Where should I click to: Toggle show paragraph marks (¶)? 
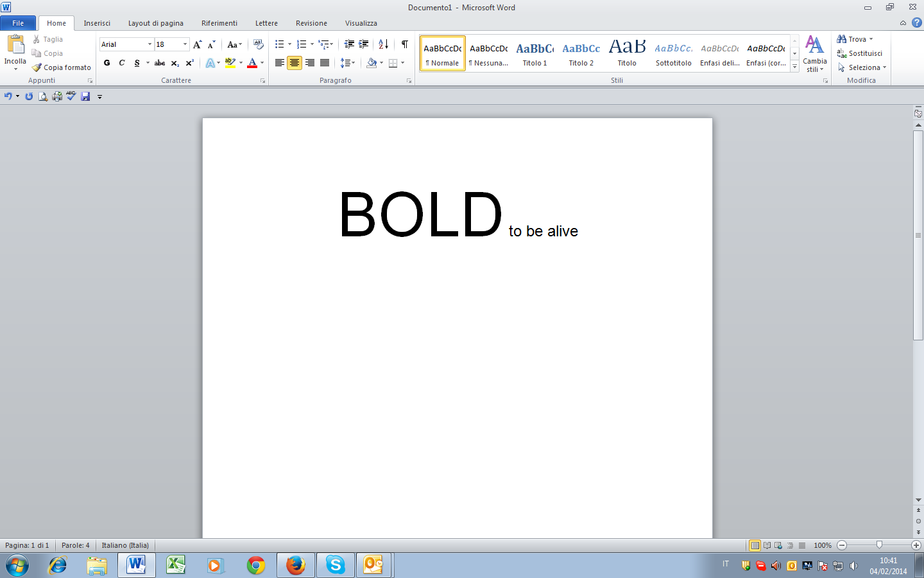click(404, 44)
